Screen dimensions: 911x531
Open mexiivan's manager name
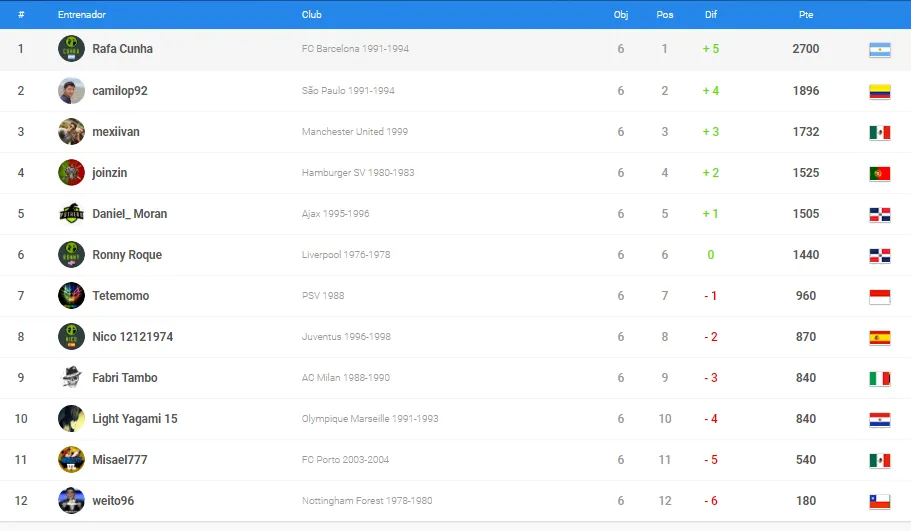[x=116, y=131]
